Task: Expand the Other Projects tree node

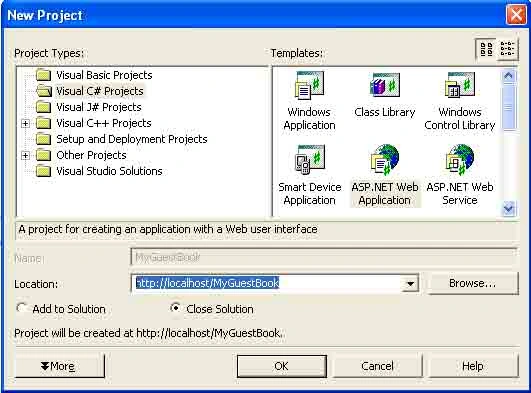Action: click(x=25, y=156)
